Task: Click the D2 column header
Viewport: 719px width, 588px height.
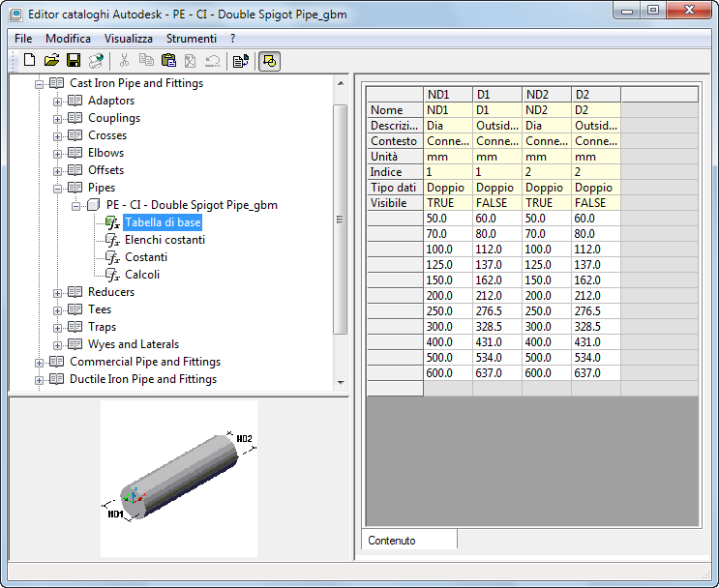Action: coord(596,95)
